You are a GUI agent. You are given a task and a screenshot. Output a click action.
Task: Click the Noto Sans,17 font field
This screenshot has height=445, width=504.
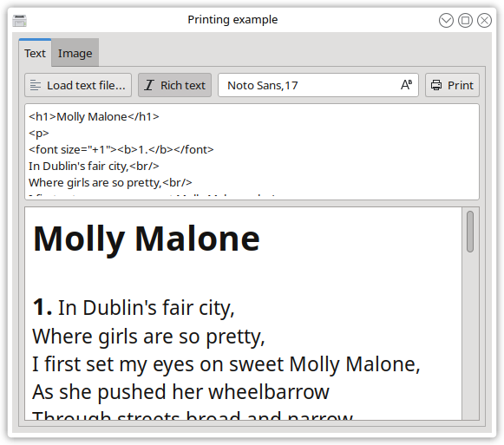[x=318, y=85]
